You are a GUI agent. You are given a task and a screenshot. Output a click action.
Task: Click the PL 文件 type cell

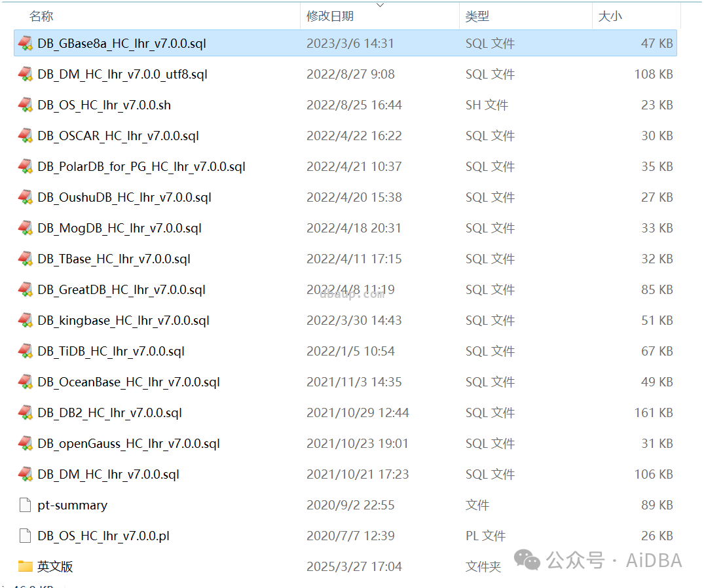pyautogui.click(x=485, y=536)
